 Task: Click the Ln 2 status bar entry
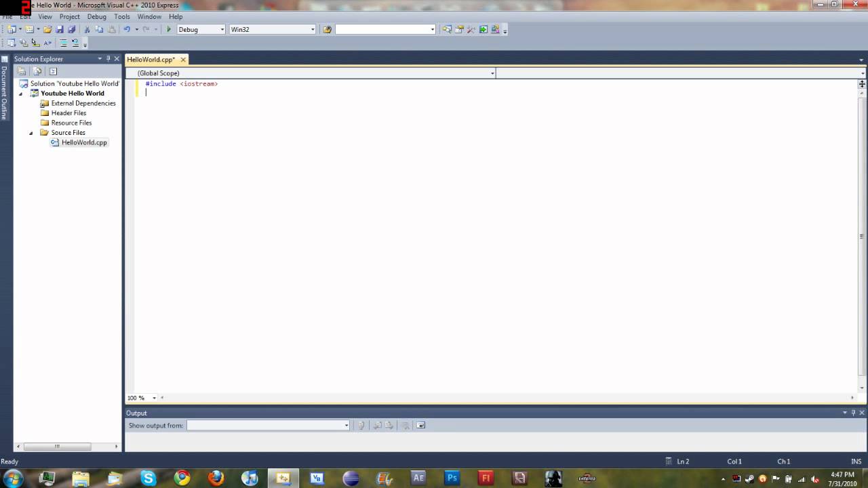(683, 462)
